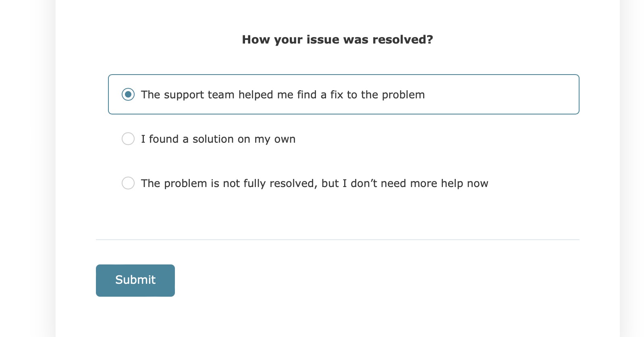The height and width of the screenshot is (337, 644).
Task: Click the words 'fix to the problem'
Action: coord(378,95)
